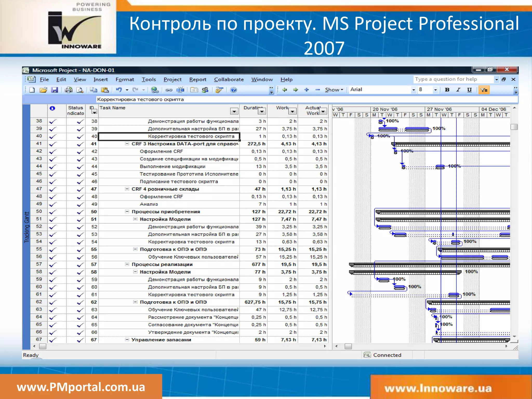The height and width of the screenshot is (399, 532).
Task: Open first toolbar options overflow arrow
Action: (272, 90)
